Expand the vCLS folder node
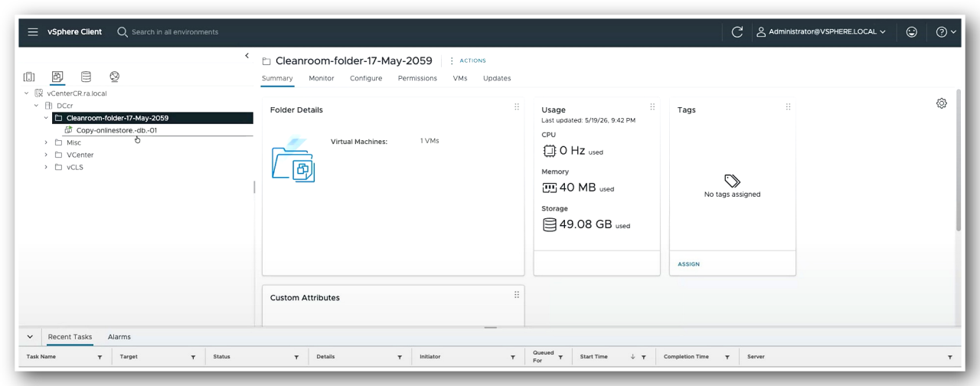The height and width of the screenshot is (386, 980). click(x=47, y=167)
